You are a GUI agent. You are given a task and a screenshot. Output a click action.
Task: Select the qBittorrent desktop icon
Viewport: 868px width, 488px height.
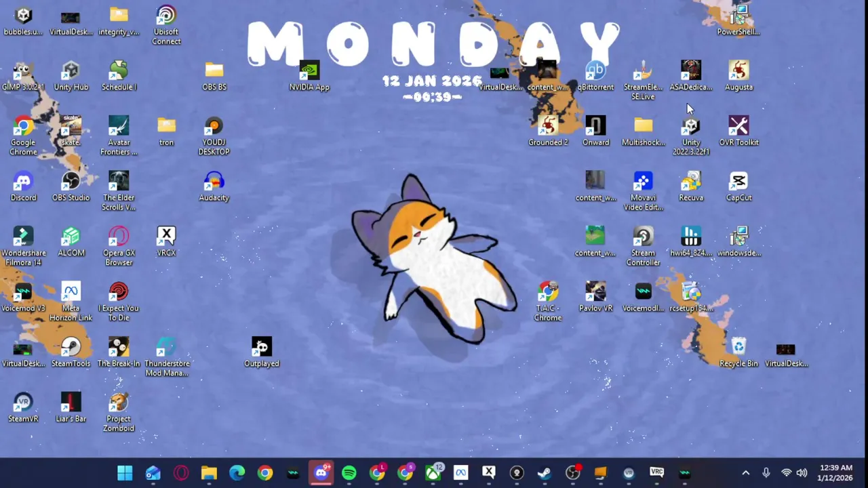[x=595, y=76]
